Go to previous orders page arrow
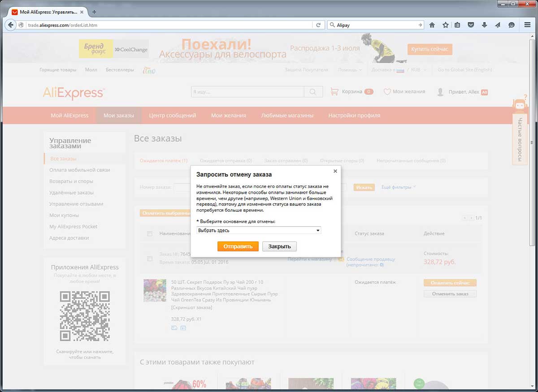Screen dimensions: 538x392 [x=465, y=218]
